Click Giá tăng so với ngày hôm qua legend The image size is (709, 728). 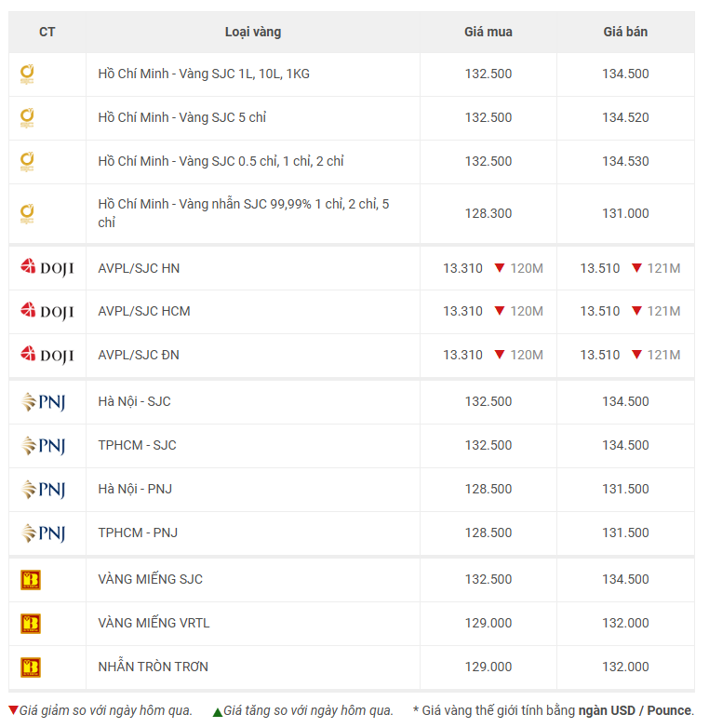(308, 710)
